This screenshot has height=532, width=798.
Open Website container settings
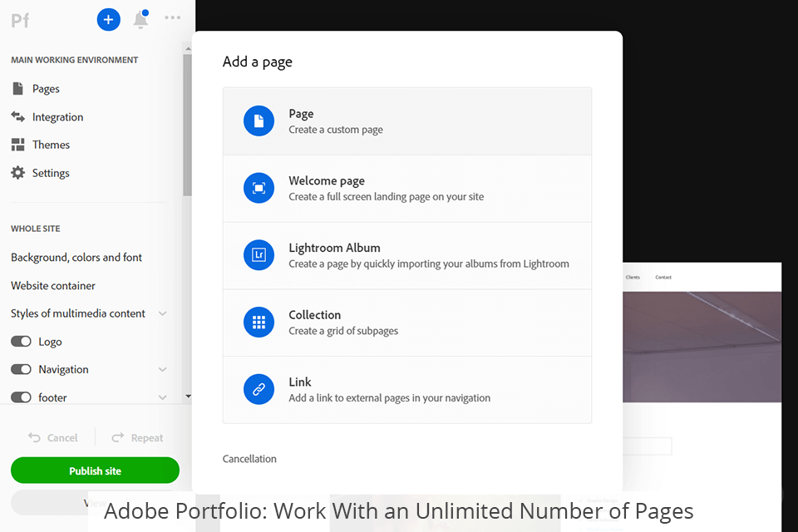(53, 286)
